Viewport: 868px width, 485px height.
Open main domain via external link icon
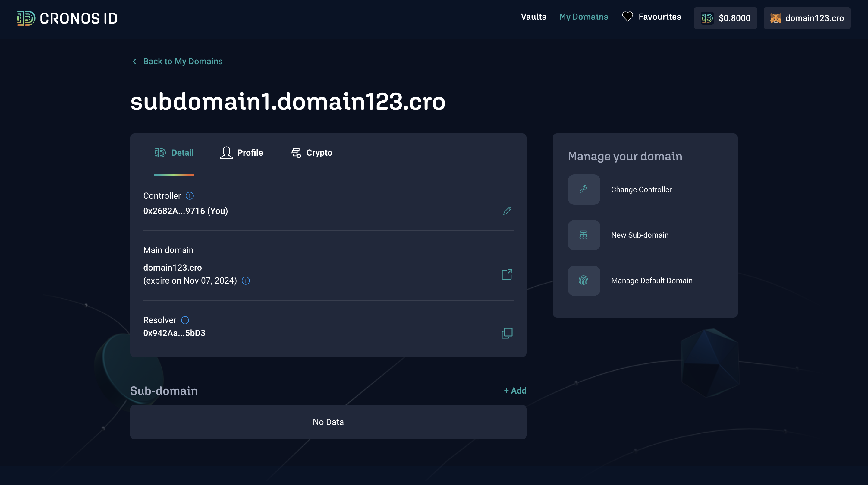click(507, 274)
